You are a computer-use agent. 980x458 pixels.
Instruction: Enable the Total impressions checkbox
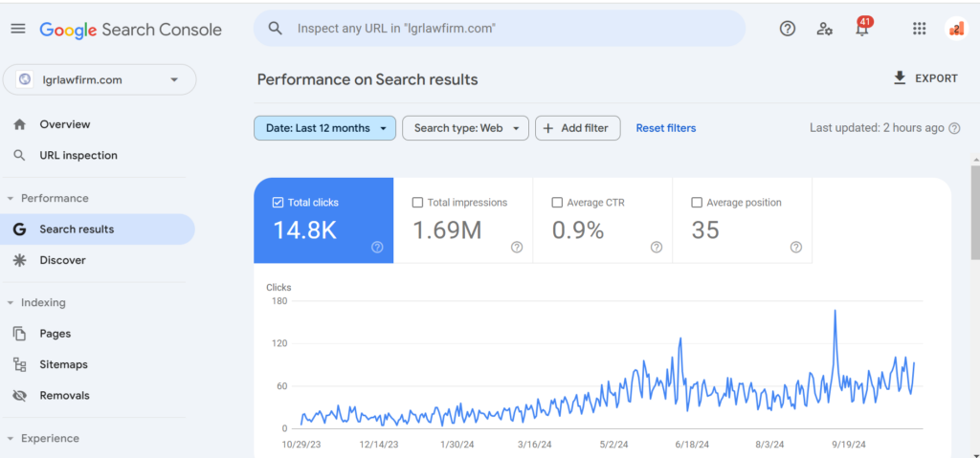(x=417, y=203)
